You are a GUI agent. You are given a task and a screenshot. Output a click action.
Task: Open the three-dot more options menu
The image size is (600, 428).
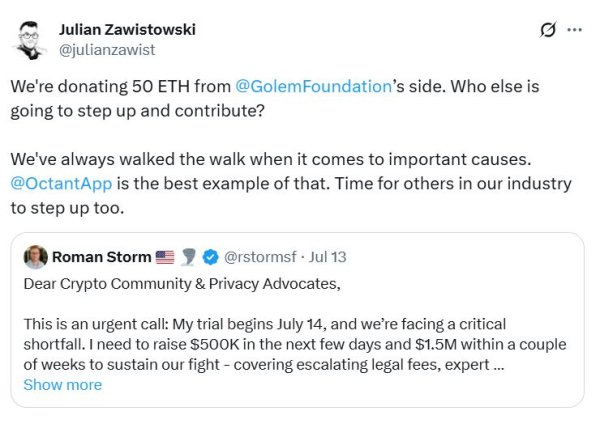(x=574, y=30)
